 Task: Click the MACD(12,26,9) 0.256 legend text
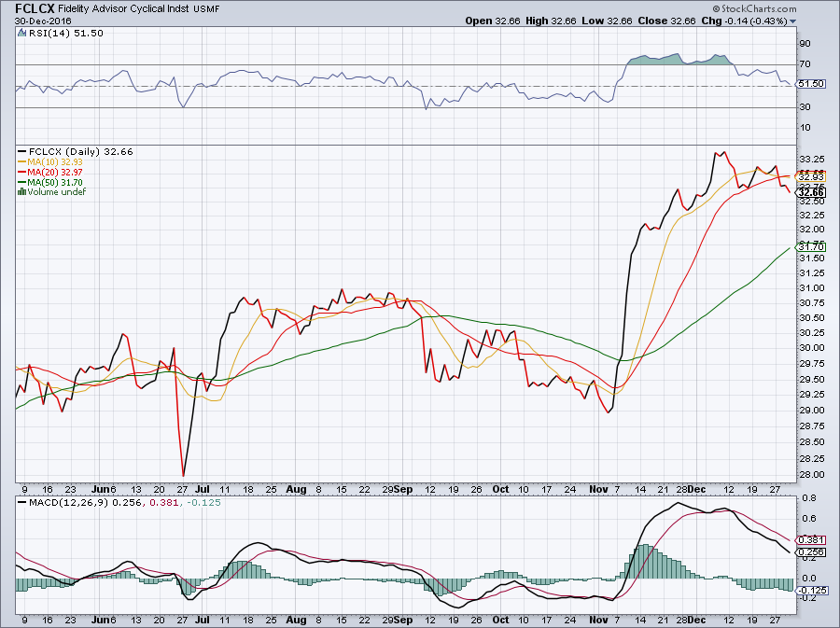(x=85, y=503)
